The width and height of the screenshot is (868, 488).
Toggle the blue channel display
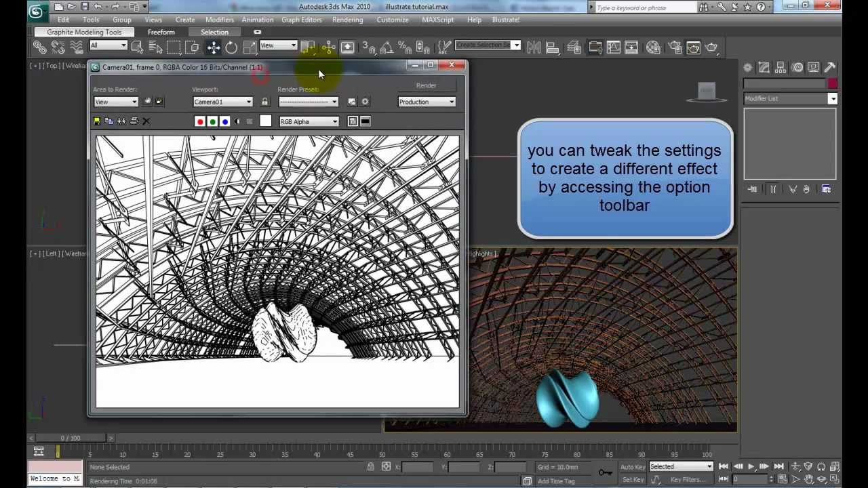pyautogui.click(x=225, y=121)
